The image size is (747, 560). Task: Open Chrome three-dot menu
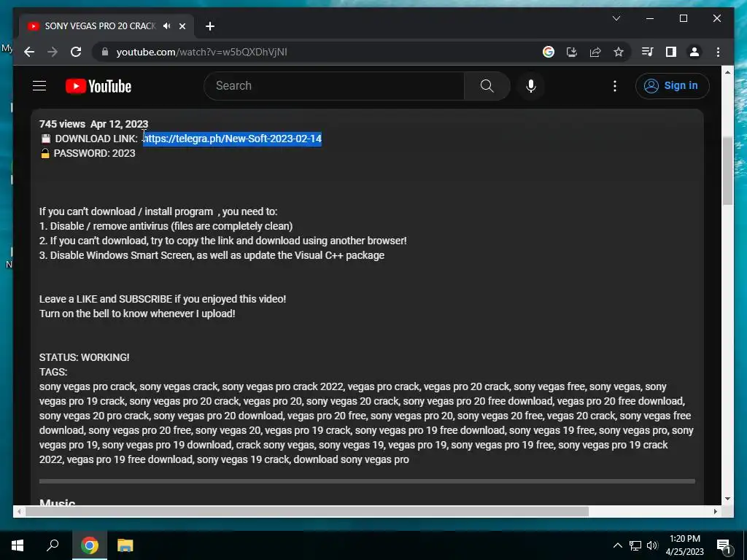click(718, 52)
